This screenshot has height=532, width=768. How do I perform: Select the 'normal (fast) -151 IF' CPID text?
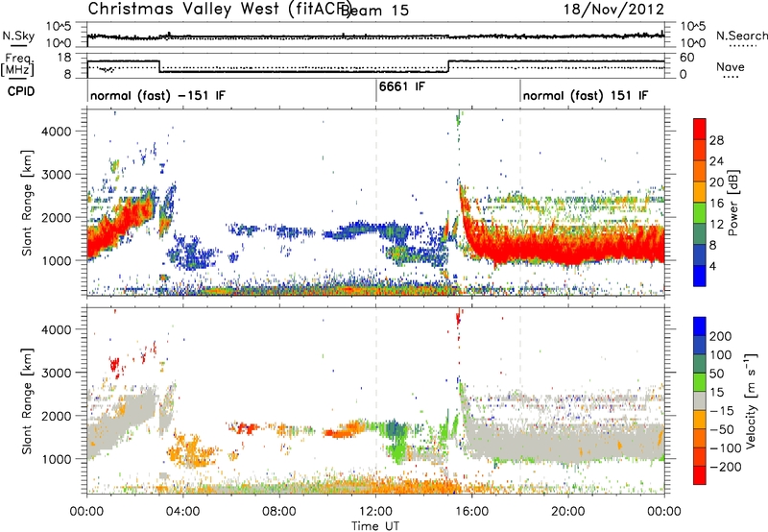click(x=157, y=95)
